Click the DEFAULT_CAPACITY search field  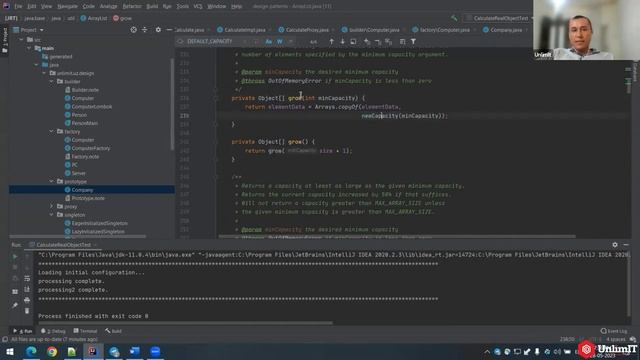210,41
